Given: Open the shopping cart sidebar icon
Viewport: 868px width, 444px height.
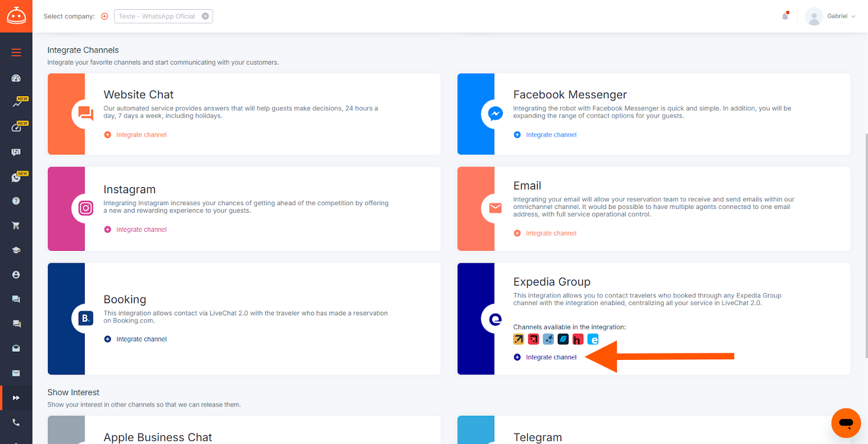Looking at the screenshot, I should tap(16, 225).
